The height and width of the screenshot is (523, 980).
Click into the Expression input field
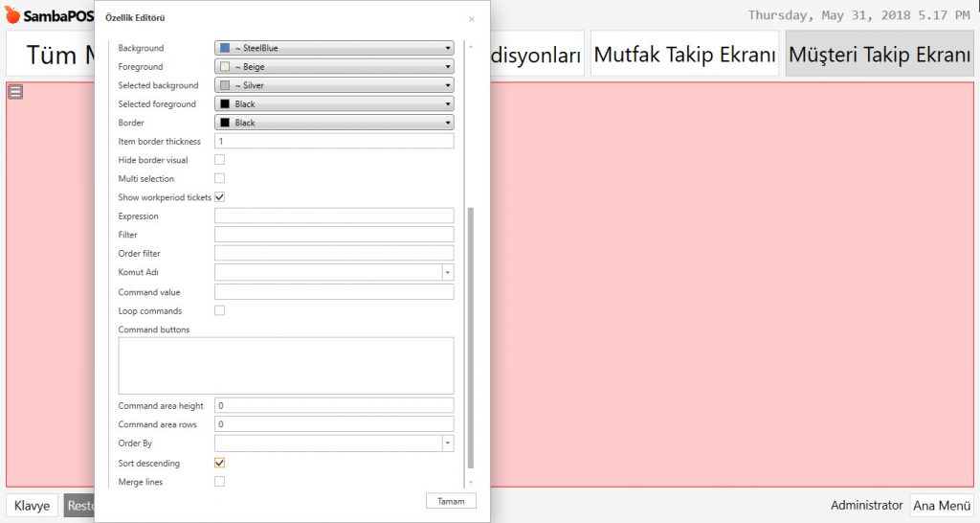(334, 216)
